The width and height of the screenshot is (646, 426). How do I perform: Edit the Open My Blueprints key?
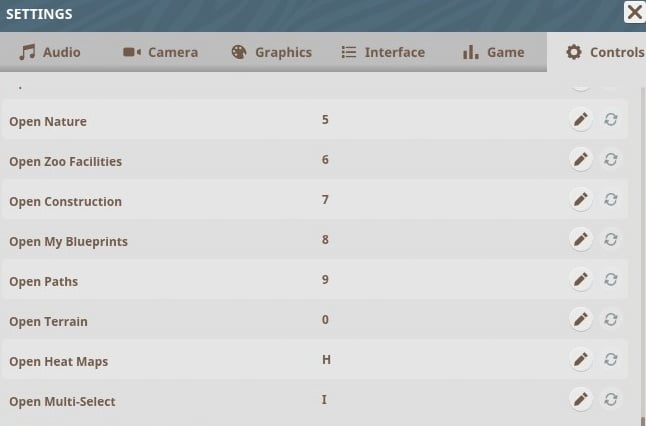pyautogui.click(x=580, y=240)
